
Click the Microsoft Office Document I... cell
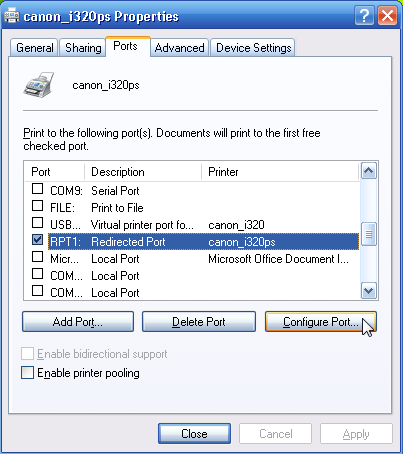279,259
